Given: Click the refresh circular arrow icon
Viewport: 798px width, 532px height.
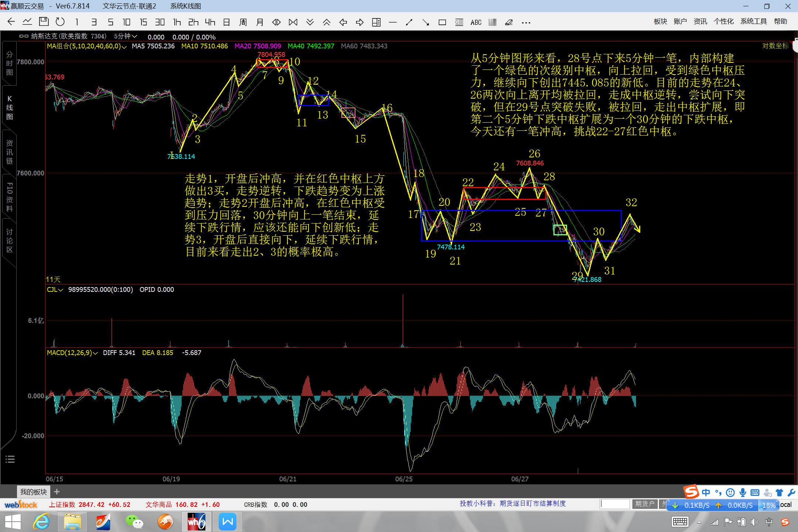Looking at the screenshot, I should [60, 22].
